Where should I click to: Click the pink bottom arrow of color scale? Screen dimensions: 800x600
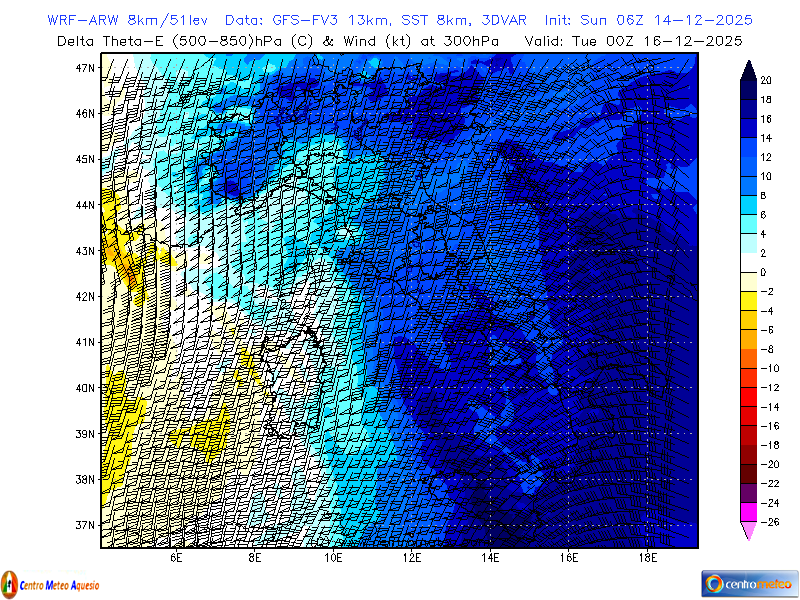pyautogui.click(x=748, y=531)
